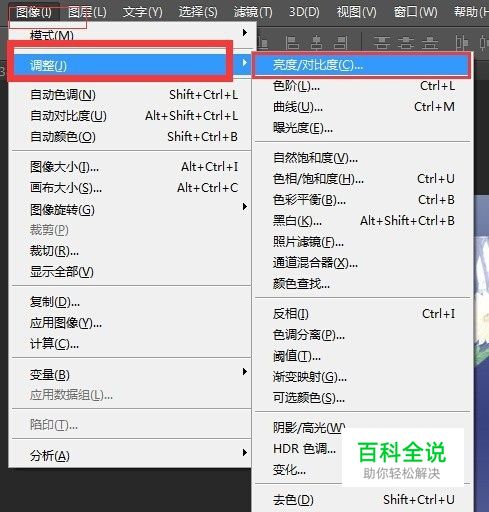Expand the 图像旋转(G) submenu arrow

coord(245,207)
